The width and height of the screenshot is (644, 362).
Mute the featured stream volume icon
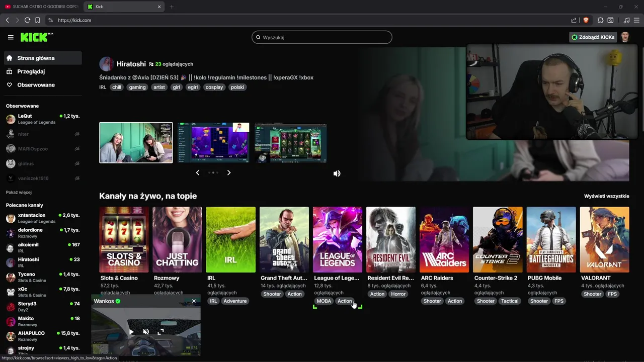tap(337, 173)
